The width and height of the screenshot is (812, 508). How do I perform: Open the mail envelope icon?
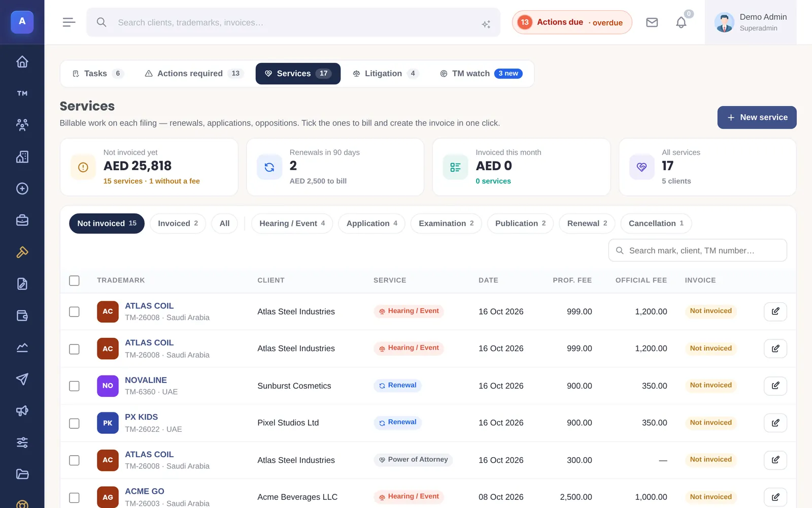coord(652,22)
